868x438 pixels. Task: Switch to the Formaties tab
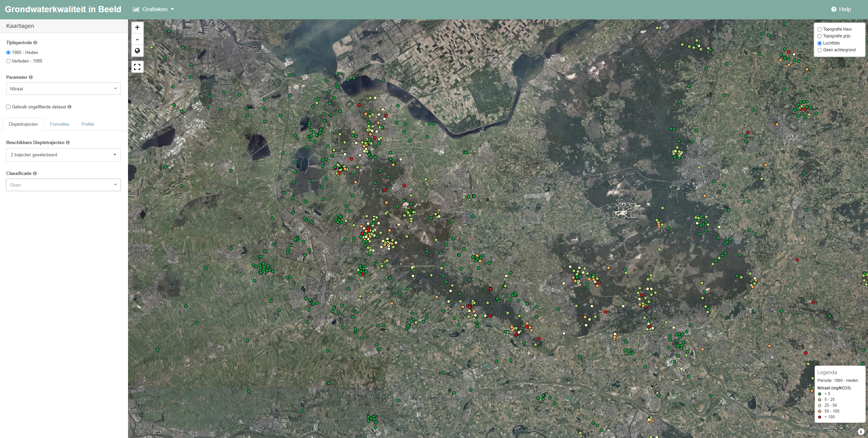59,124
